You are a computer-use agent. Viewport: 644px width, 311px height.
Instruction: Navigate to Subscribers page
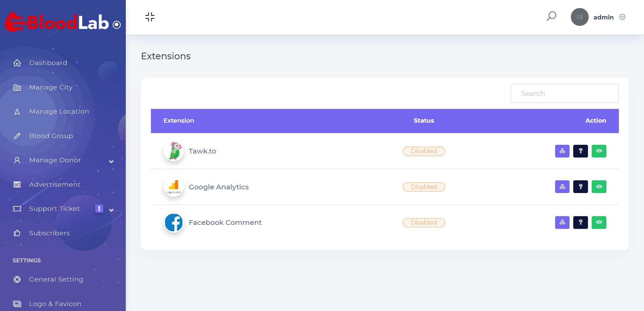[49, 233]
